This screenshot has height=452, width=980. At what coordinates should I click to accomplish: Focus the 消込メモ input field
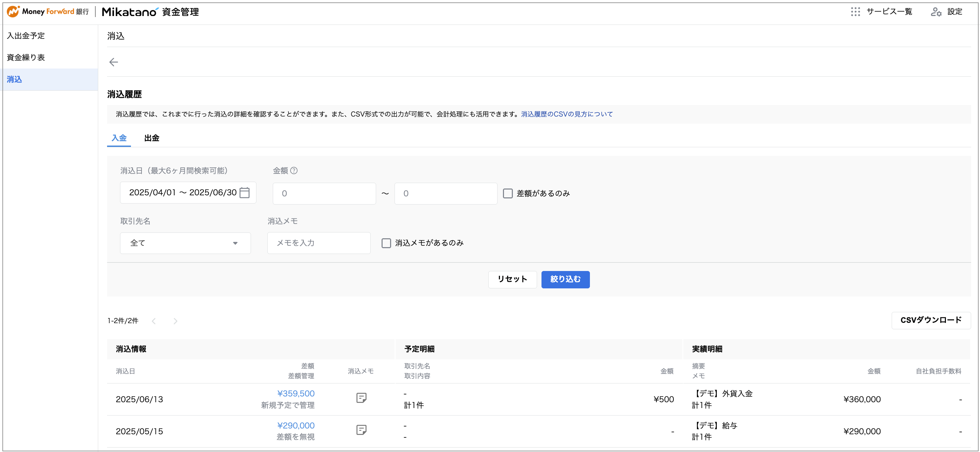click(x=319, y=243)
